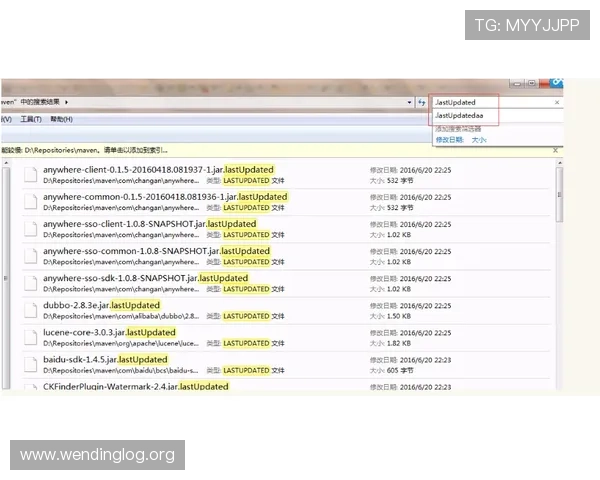Pick the .lastUpdatedaa search suggestion

pos(460,116)
